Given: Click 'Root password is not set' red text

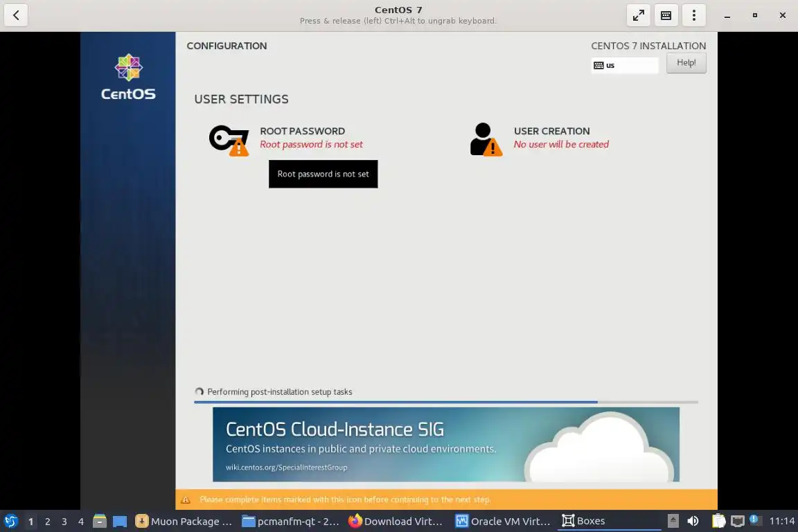Looking at the screenshot, I should click(311, 145).
